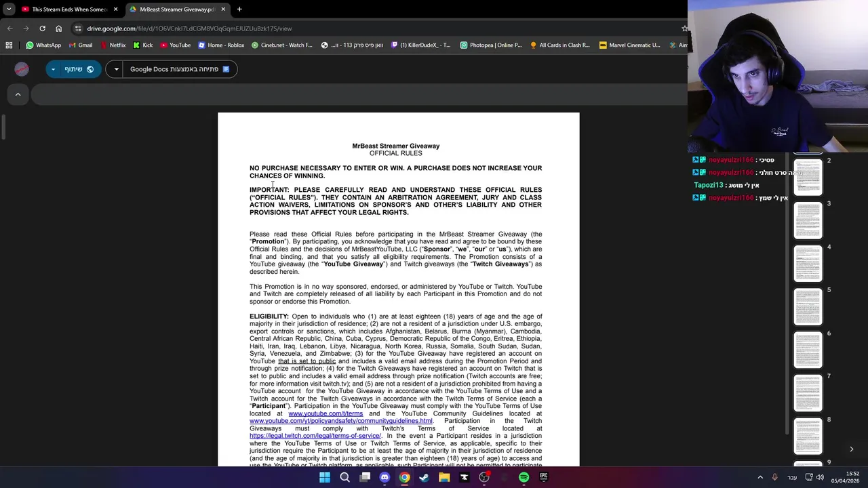Open the Google account avatar
This screenshot has width=868, height=488.
22,69
